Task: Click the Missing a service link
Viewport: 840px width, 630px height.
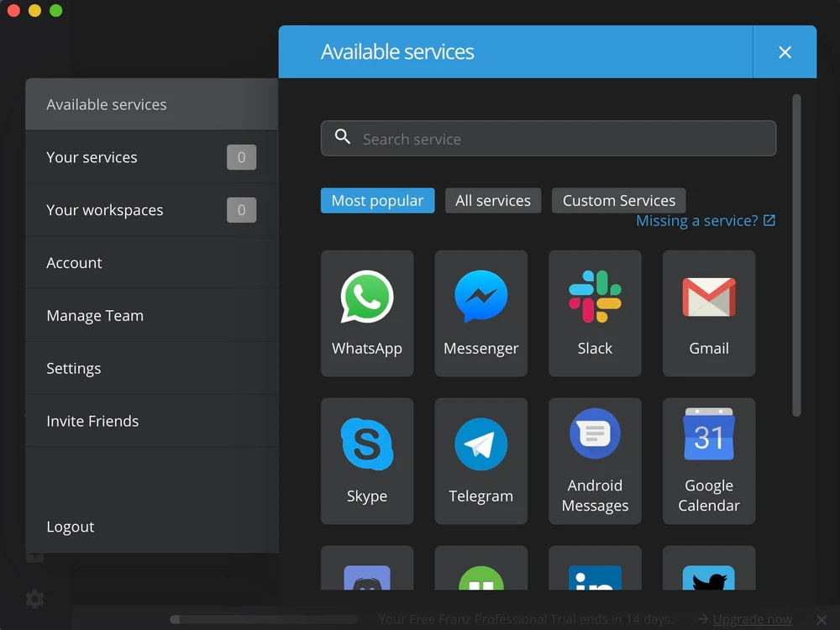Action: click(705, 221)
